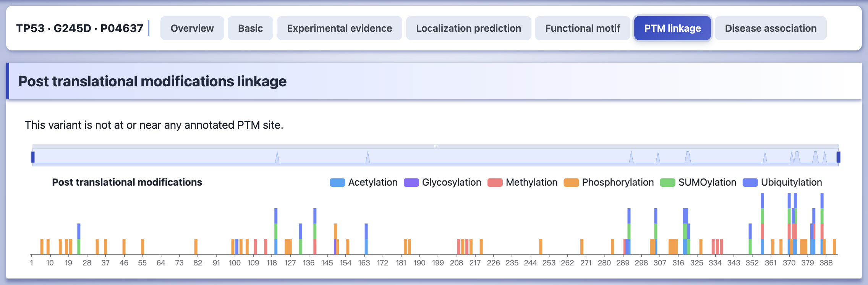The height and width of the screenshot is (285, 868).
Task: Toggle the Glycosylation legend swatch
Action: pos(411,183)
